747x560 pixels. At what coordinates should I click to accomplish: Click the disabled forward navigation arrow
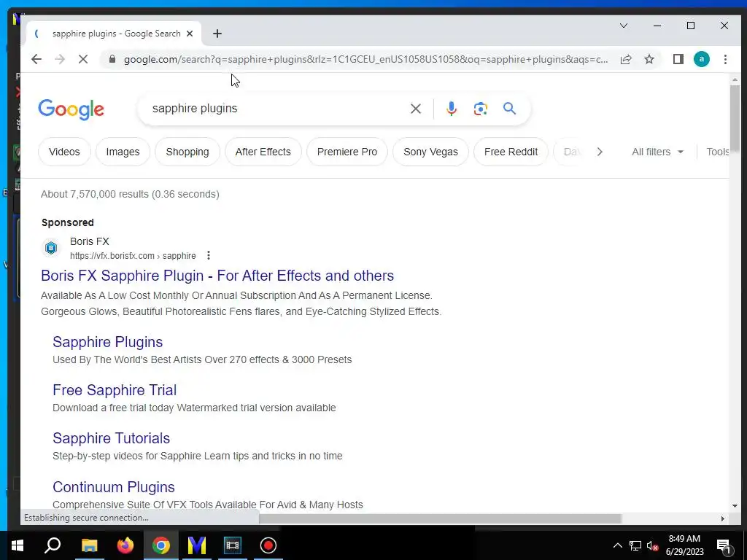[x=60, y=59]
